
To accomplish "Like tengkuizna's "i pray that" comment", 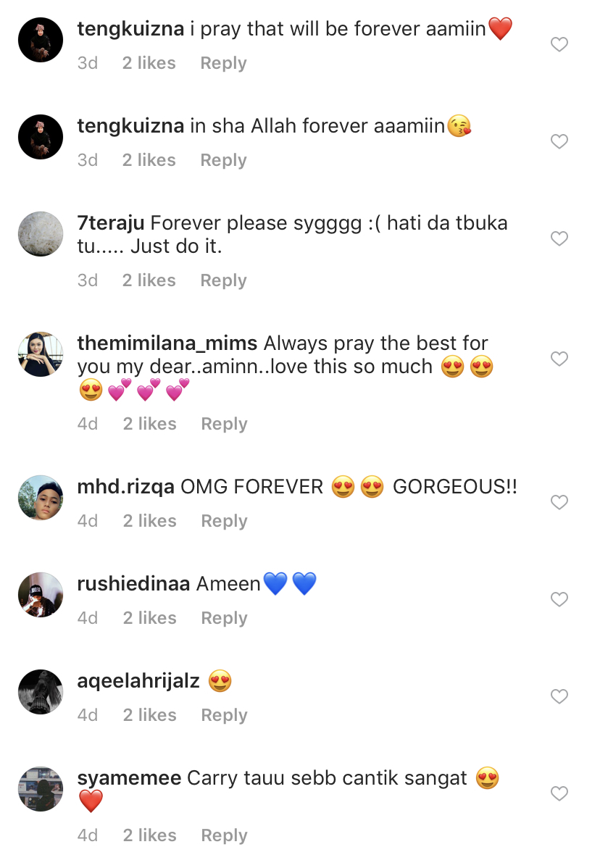I will point(559,45).
